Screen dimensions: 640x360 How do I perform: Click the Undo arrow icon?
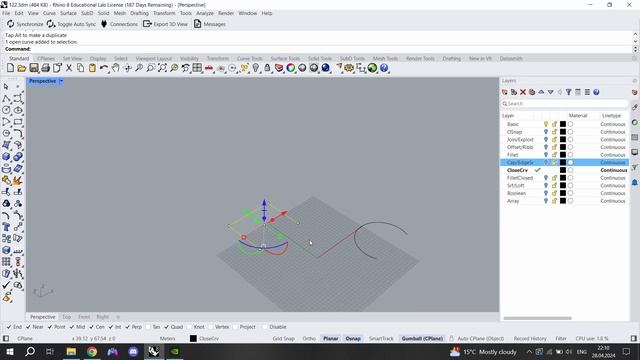(x=104, y=68)
